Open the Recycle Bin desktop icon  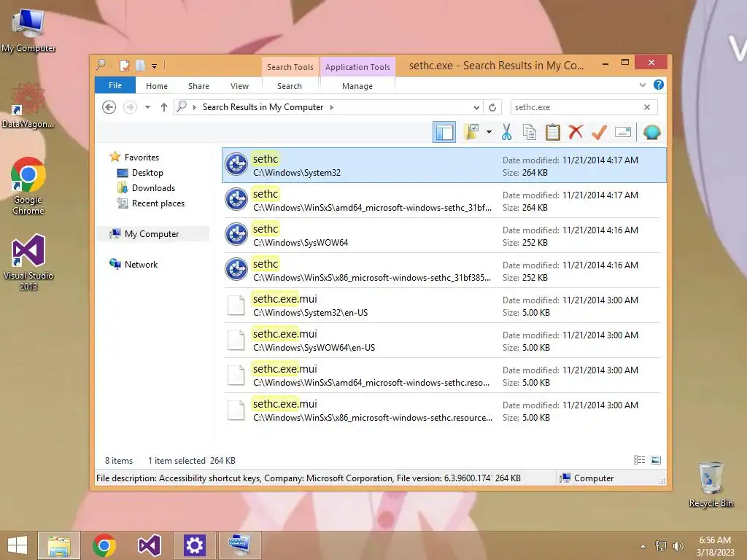coord(711,485)
